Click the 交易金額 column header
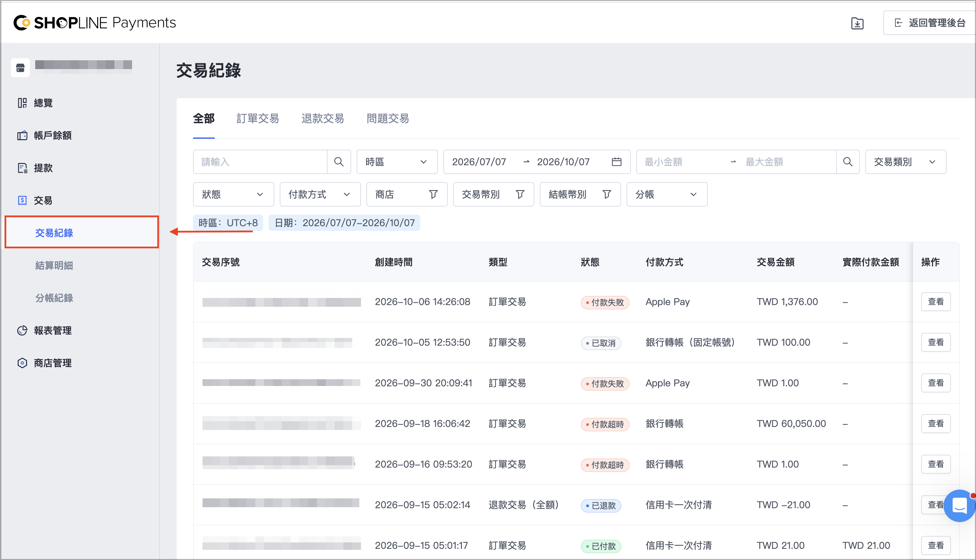The height and width of the screenshot is (560, 976). (776, 262)
